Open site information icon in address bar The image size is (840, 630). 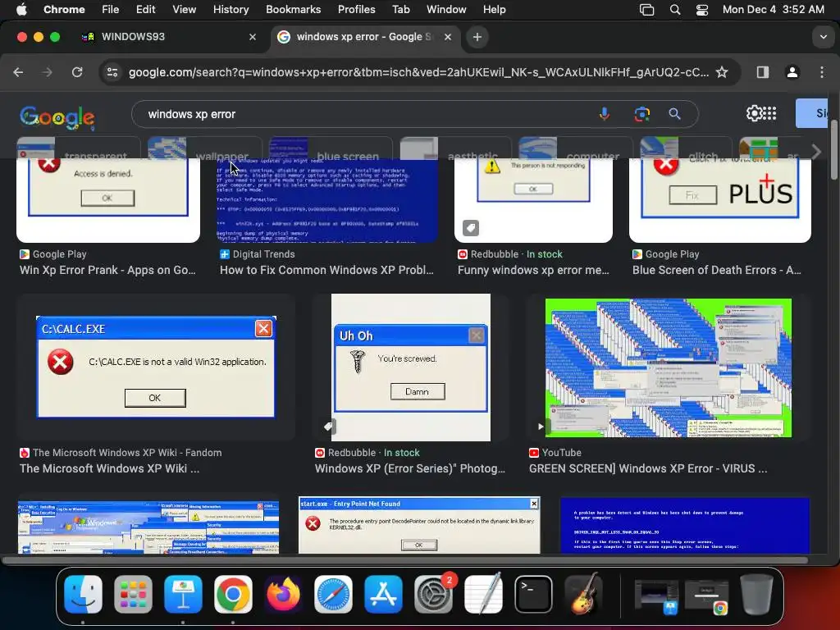point(112,72)
